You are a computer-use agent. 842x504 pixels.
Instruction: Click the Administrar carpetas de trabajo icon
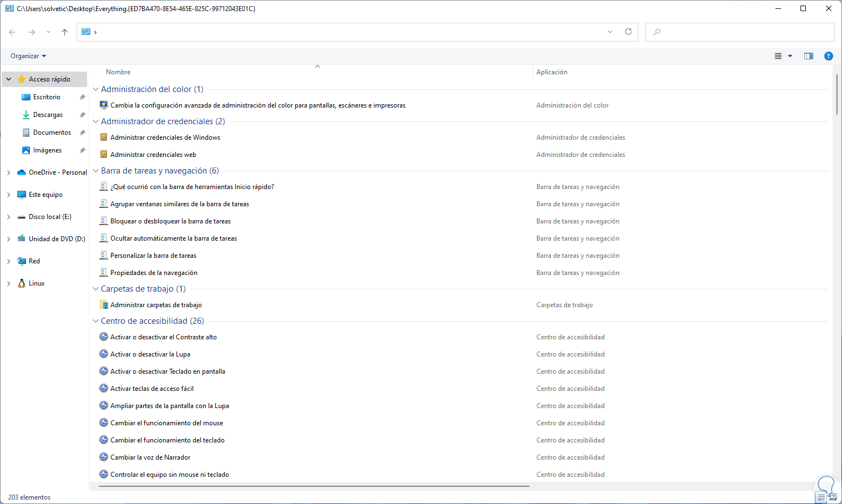[x=104, y=304]
